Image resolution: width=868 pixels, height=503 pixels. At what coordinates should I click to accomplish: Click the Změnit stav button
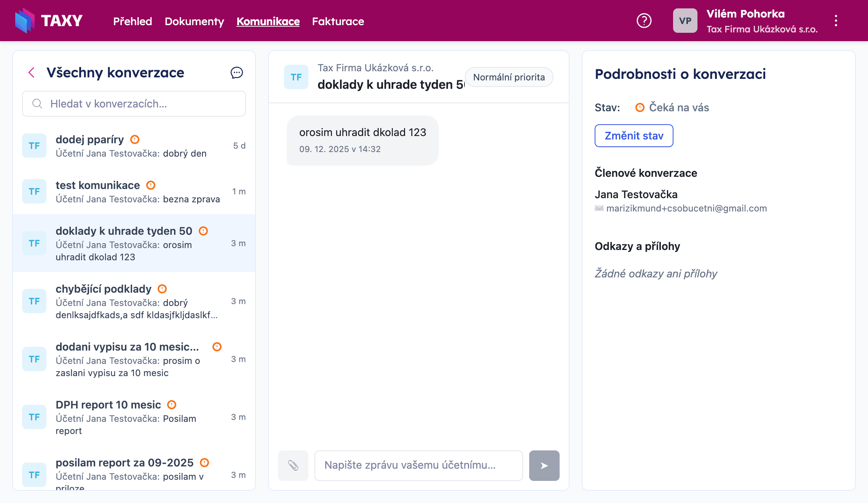[x=633, y=136]
